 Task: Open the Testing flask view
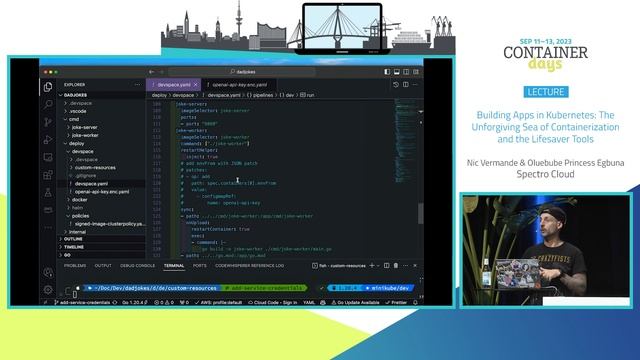[48, 192]
